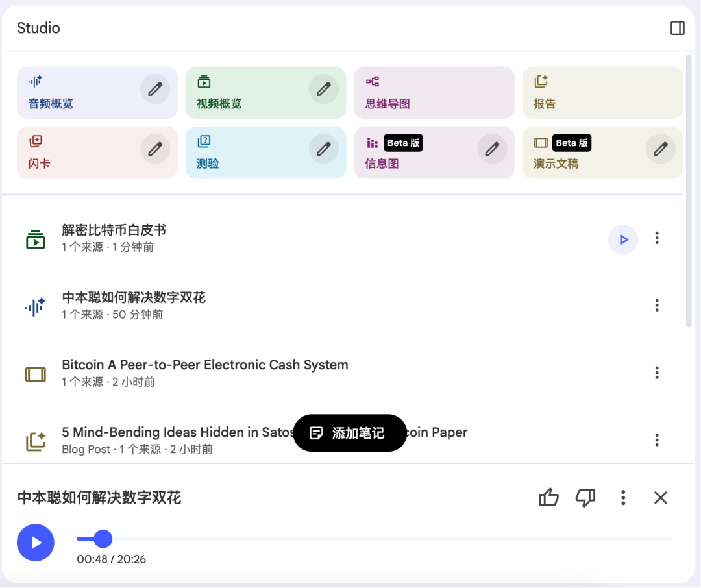Close the audio player bar
Screen dimensions: 701x588
point(660,497)
